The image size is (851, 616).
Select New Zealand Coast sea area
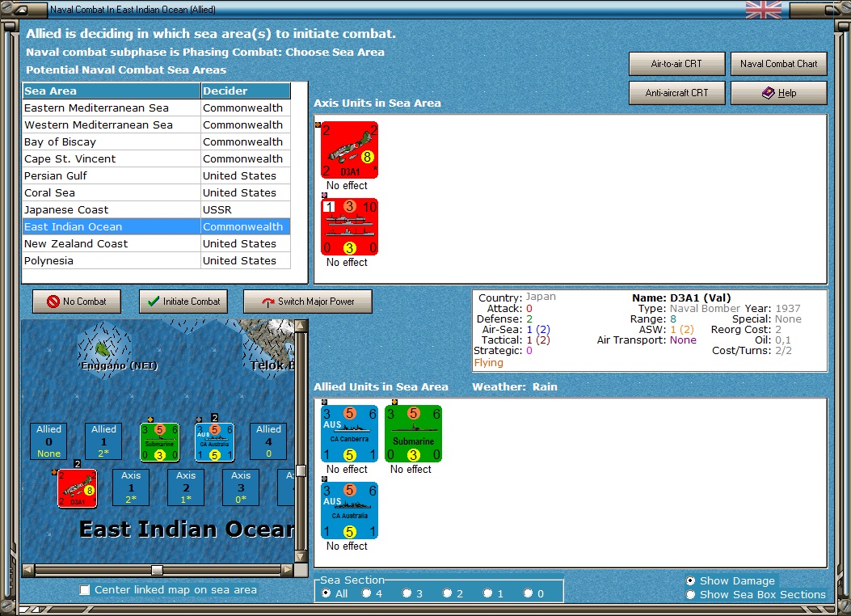tap(157, 243)
